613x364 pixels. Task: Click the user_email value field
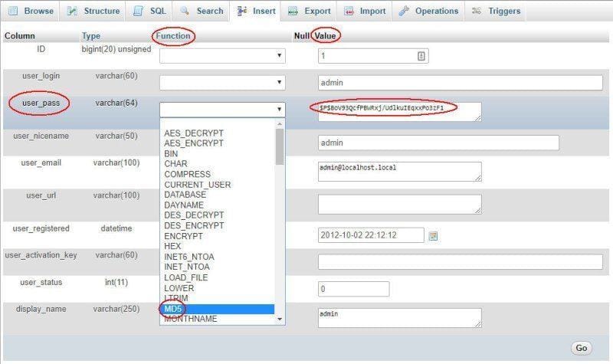click(x=399, y=172)
